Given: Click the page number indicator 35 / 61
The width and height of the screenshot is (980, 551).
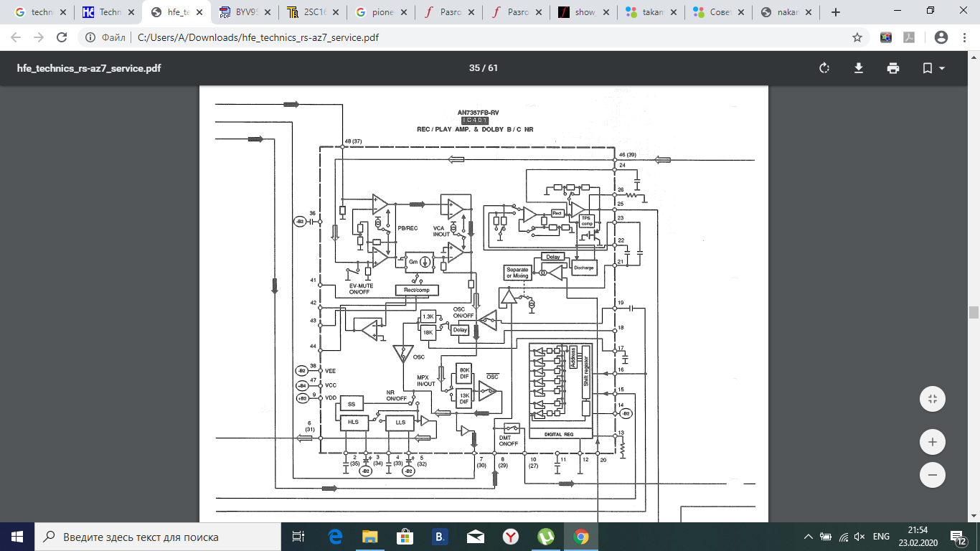Looking at the screenshot, I should pos(484,68).
